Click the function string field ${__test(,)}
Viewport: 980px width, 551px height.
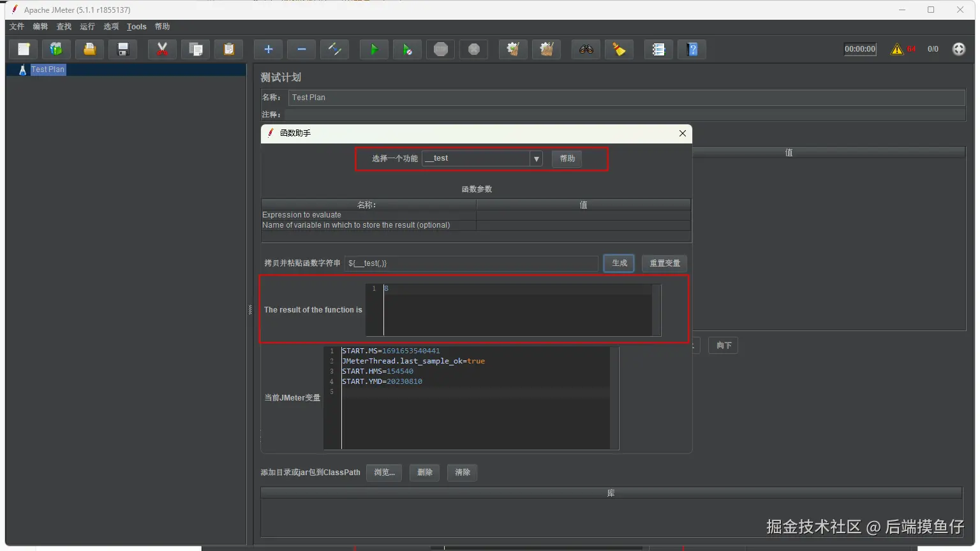(471, 263)
